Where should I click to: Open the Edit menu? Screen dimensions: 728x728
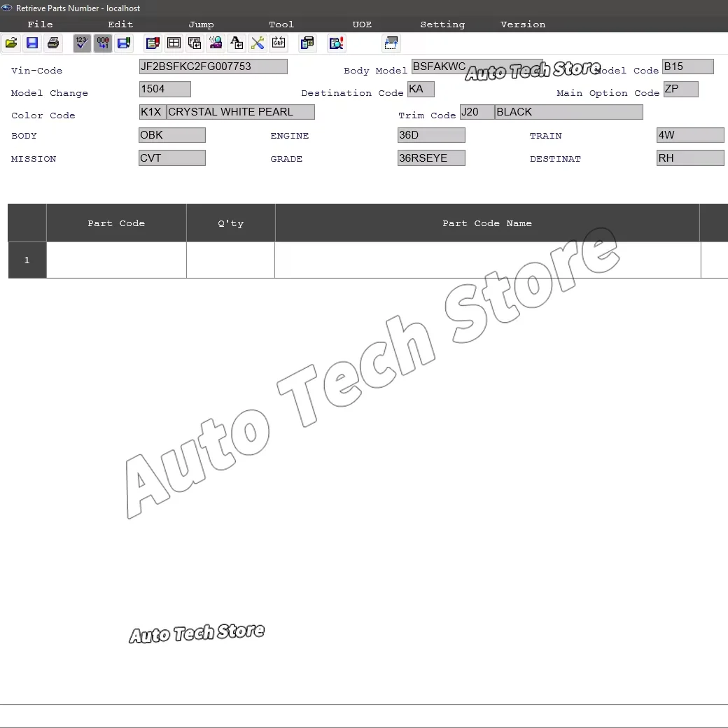pos(120,24)
